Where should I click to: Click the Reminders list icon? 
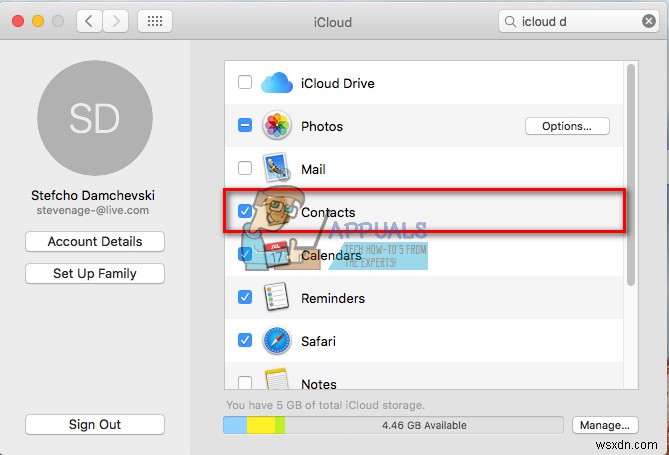coord(276,297)
